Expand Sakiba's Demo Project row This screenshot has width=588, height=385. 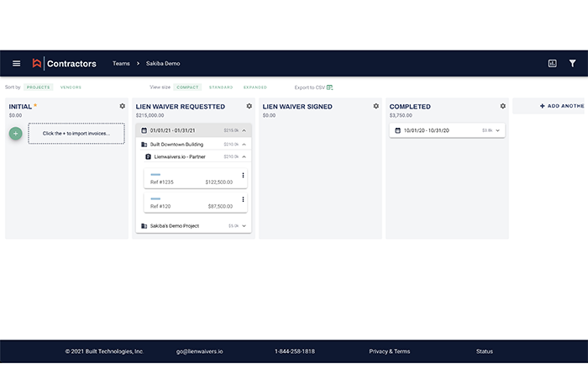244,225
